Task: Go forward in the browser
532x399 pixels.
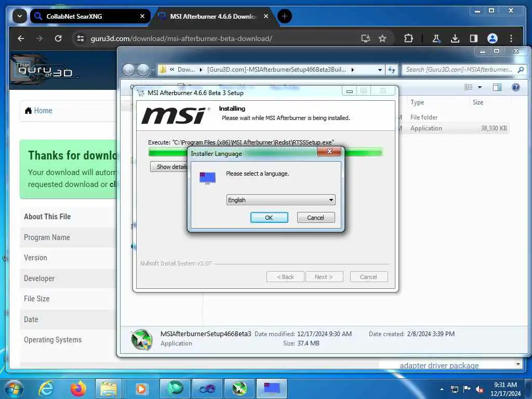Action: click(x=39, y=38)
